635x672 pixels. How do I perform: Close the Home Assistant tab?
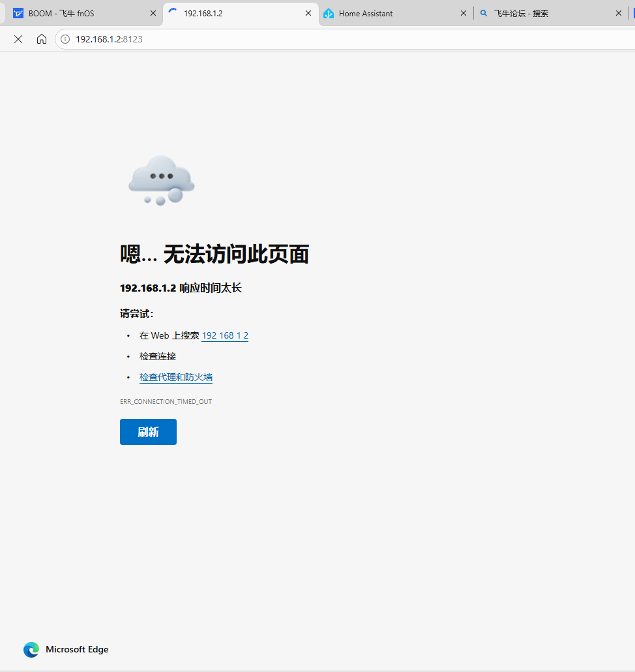pos(464,13)
